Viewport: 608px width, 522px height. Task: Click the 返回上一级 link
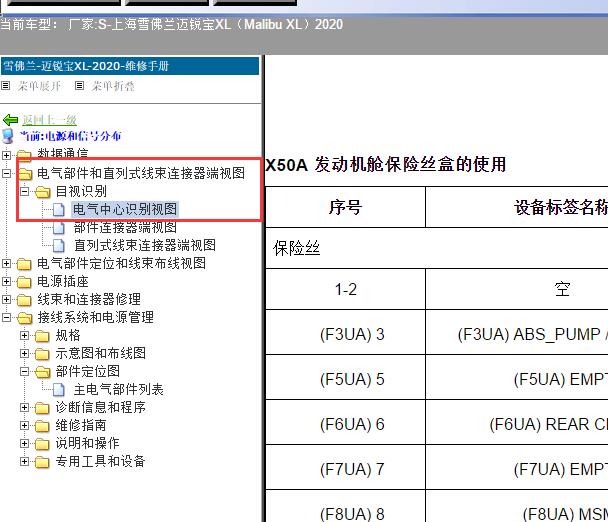(x=49, y=120)
